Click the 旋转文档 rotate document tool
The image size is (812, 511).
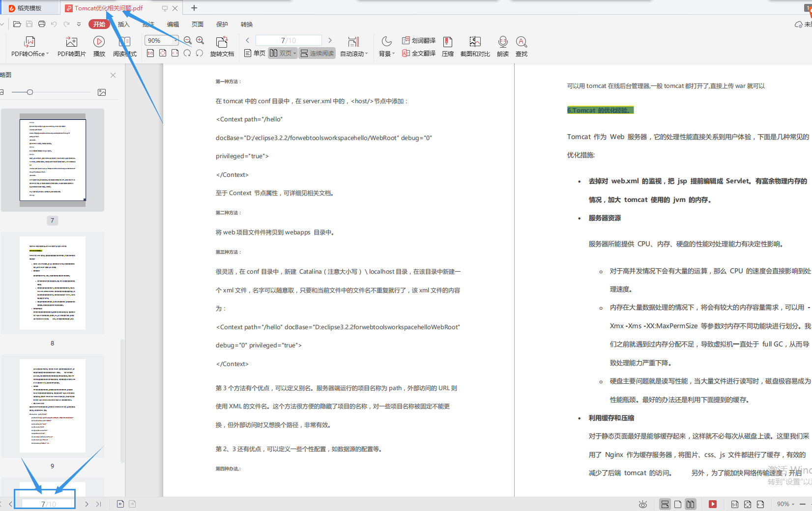coord(222,47)
